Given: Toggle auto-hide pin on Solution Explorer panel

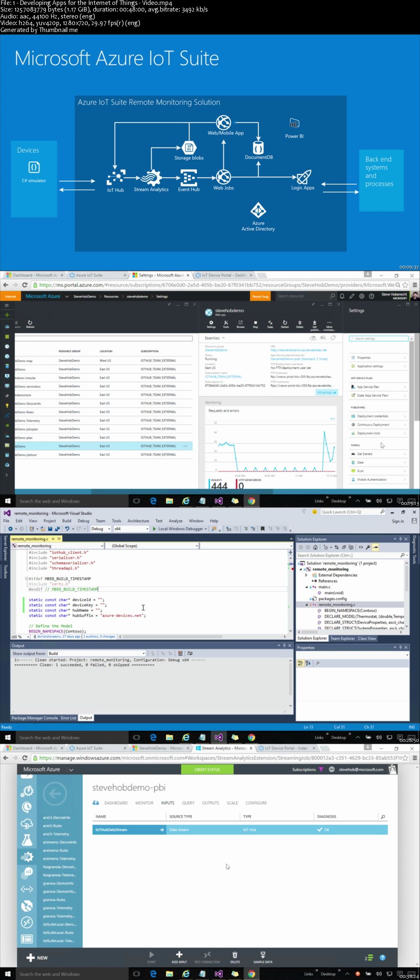Looking at the screenshot, I should coord(400,539).
